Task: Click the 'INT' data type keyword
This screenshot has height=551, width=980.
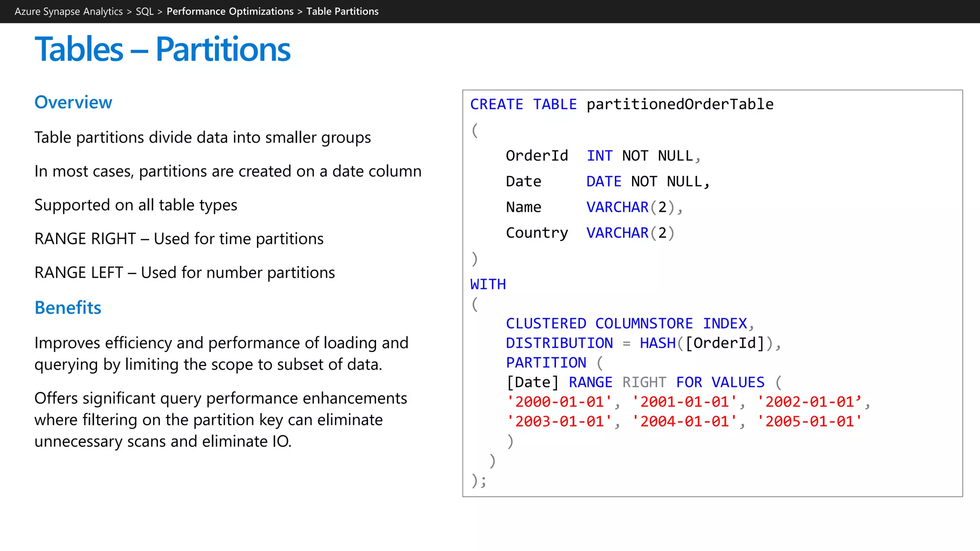Action: (x=600, y=156)
